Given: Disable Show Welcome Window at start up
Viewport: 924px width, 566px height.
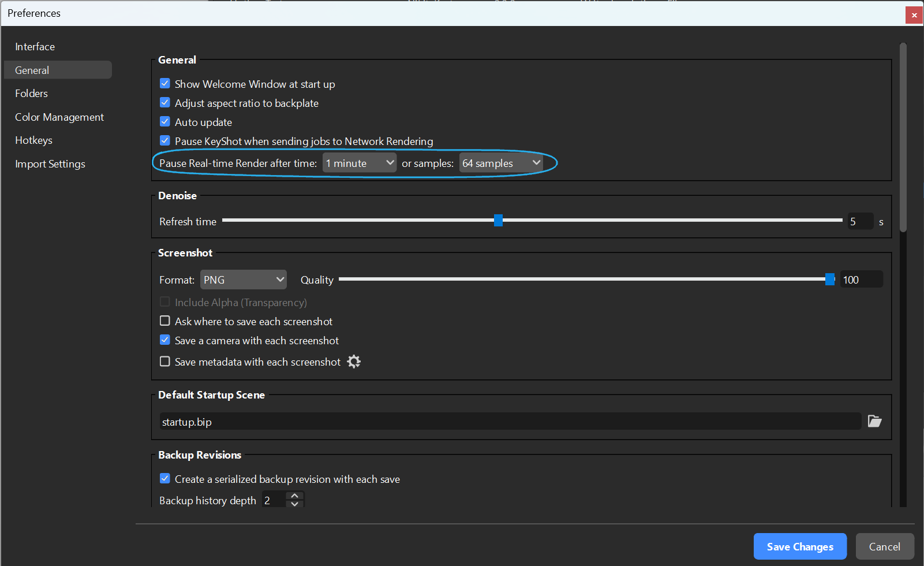Looking at the screenshot, I should pyautogui.click(x=164, y=83).
